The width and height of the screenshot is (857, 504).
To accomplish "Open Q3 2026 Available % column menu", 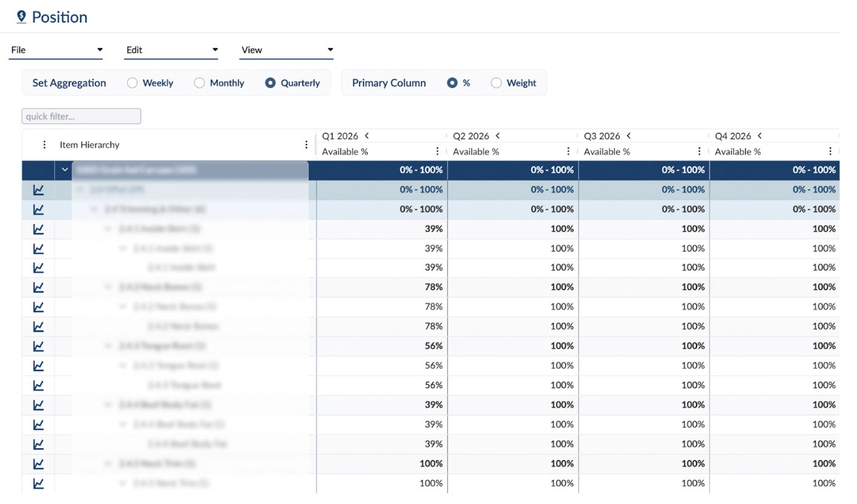I will (700, 152).
